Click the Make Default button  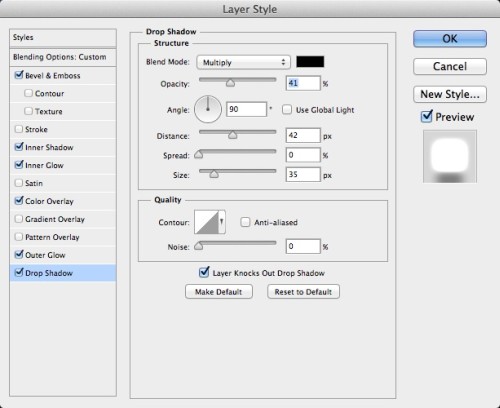pyautogui.click(x=219, y=292)
